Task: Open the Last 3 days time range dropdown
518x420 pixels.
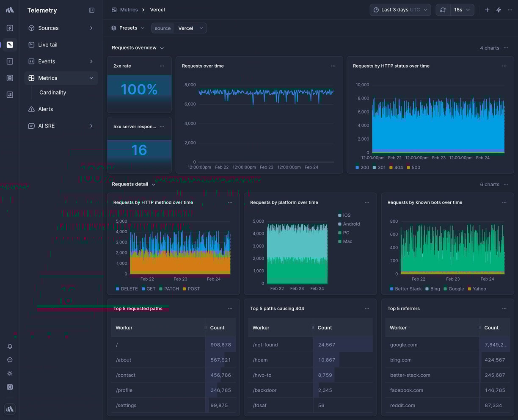Action: click(x=400, y=9)
